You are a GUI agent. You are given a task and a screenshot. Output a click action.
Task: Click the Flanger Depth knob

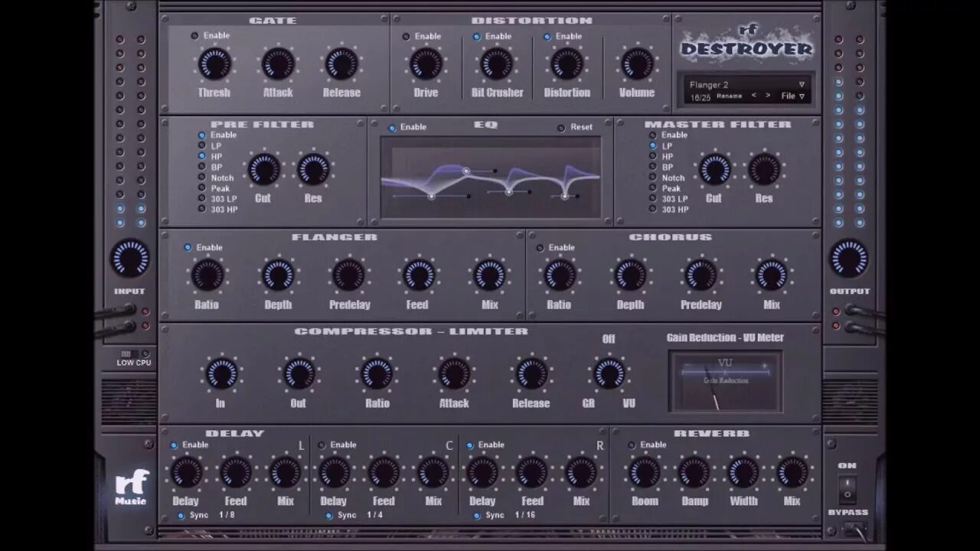pos(278,275)
